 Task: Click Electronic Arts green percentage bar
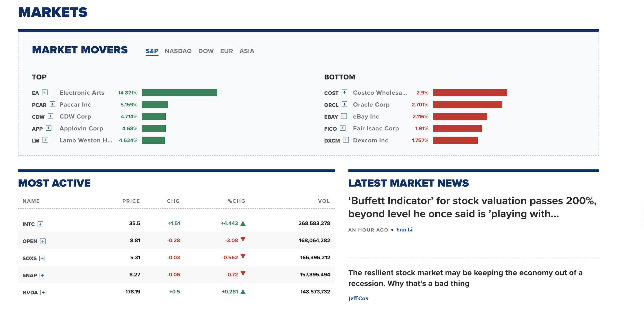pyautogui.click(x=179, y=93)
